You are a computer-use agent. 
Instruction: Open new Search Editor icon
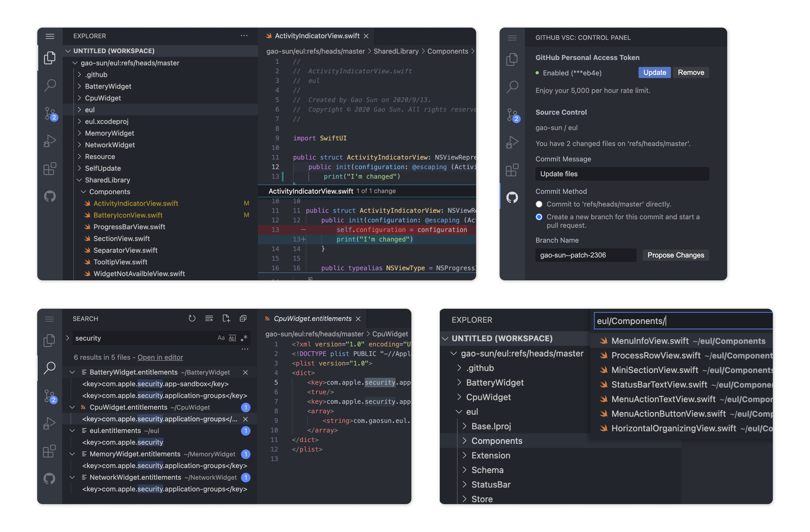pos(226,319)
